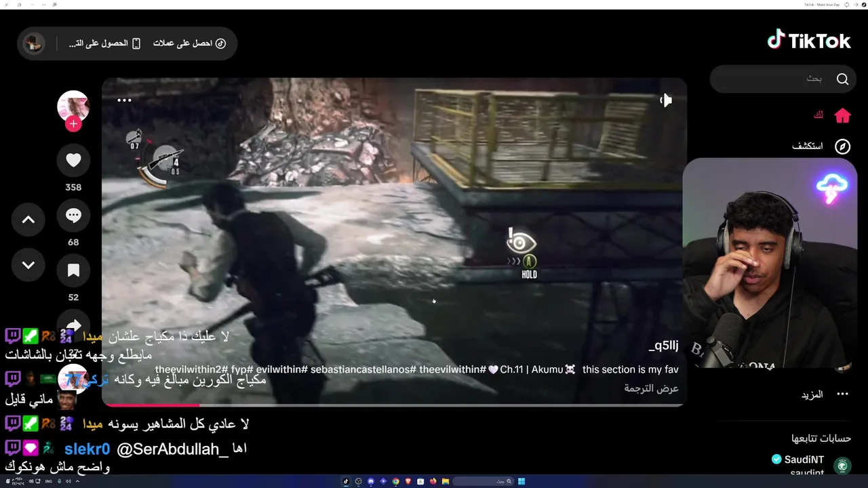Image resolution: width=868 pixels, height=488 pixels.
Task: Click the share arrow below bookmark
Action: (x=73, y=325)
